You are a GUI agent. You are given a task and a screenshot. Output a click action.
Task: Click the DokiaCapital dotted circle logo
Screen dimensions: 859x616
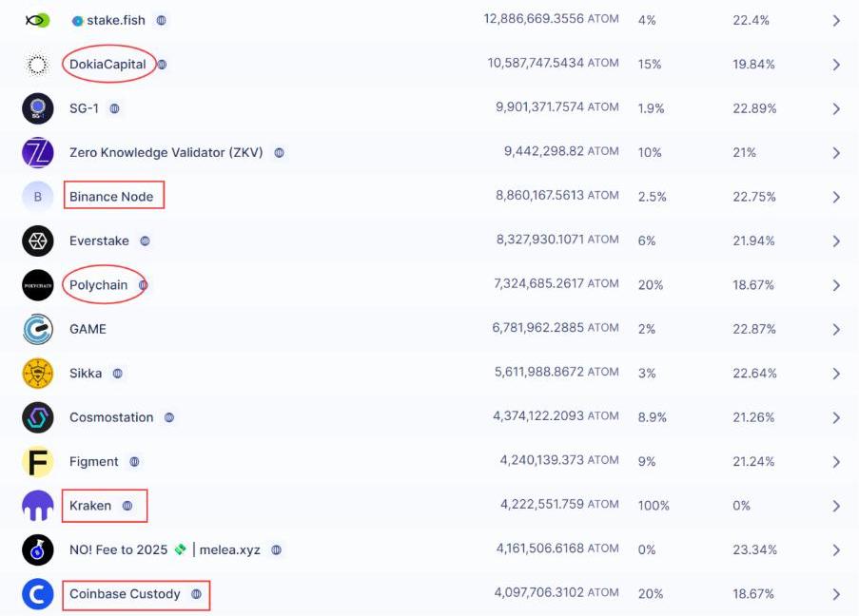(x=37, y=65)
